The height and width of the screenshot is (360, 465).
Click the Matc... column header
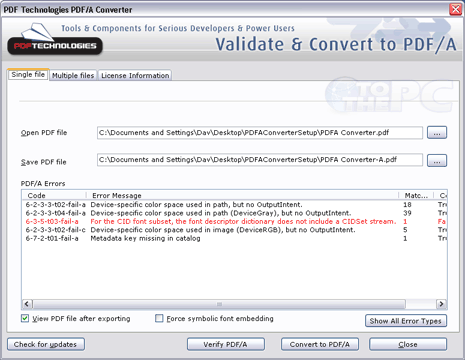coord(416,195)
